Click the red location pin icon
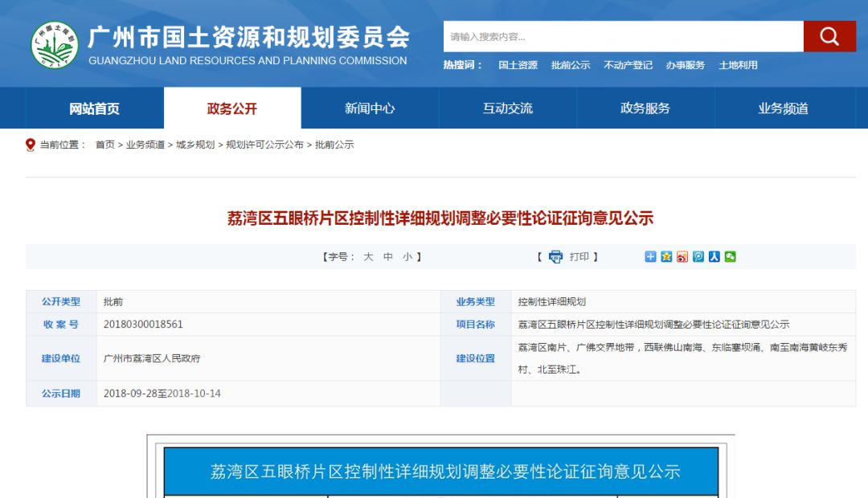 coord(31,145)
